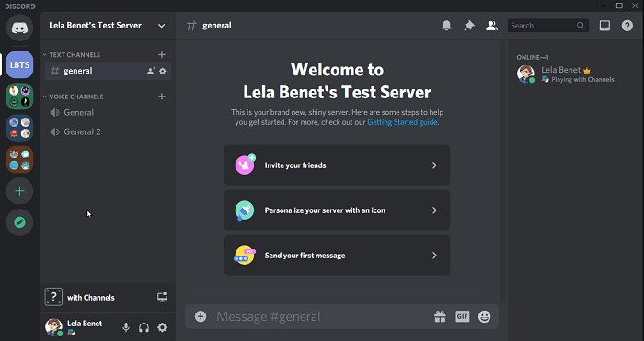
Task: Open create invite for general channel
Action: [151, 71]
